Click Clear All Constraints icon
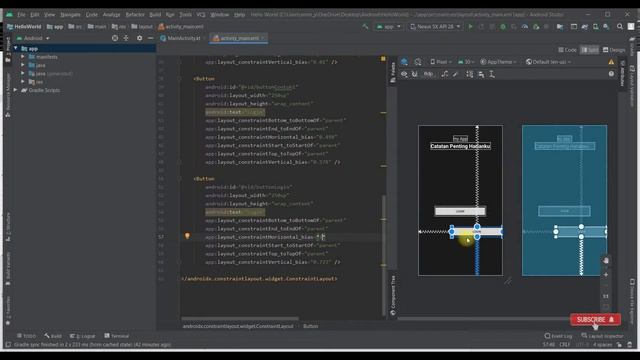 tap(444, 74)
